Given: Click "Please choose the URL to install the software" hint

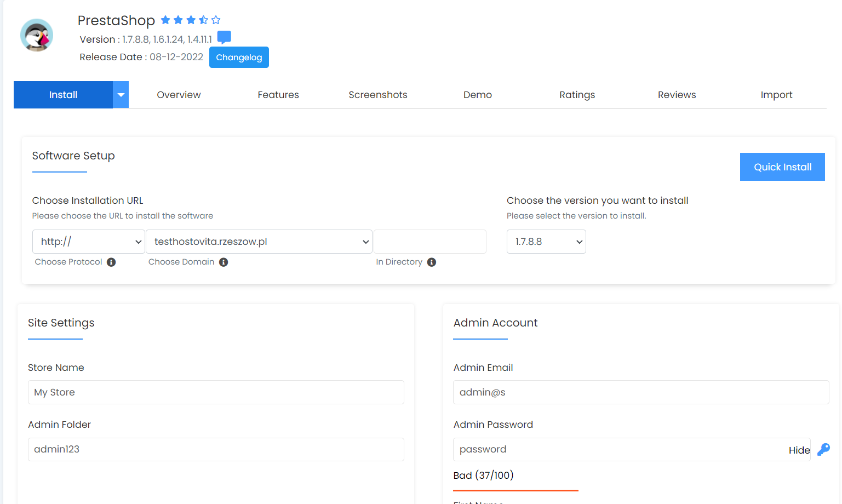Looking at the screenshot, I should [123, 216].
